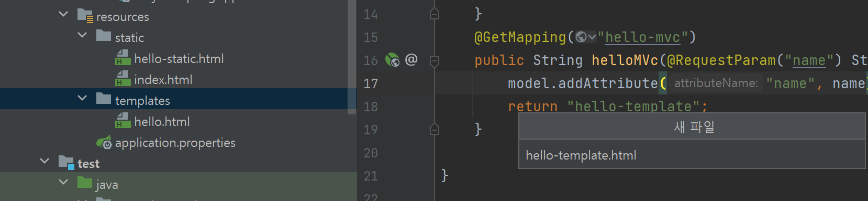Click the "hello-template" return string
This screenshot has height=201, width=868.
(x=633, y=107)
